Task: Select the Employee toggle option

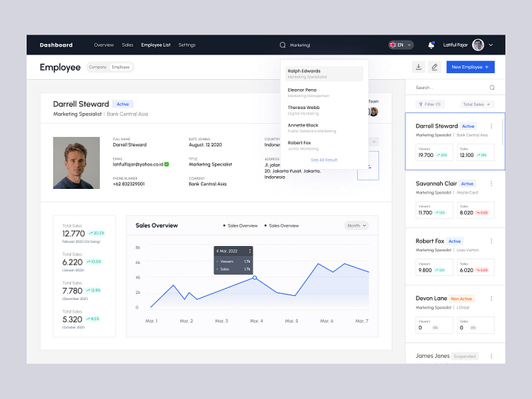Action: click(121, 67)
